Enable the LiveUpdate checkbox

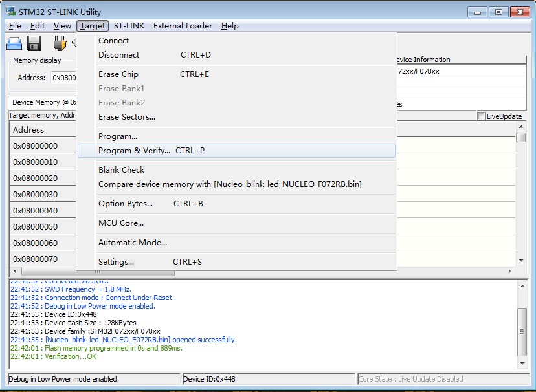(482, 116)
